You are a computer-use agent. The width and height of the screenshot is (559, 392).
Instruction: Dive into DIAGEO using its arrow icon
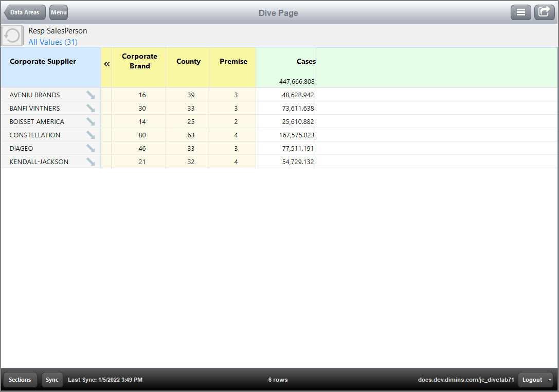click(91, 148)
